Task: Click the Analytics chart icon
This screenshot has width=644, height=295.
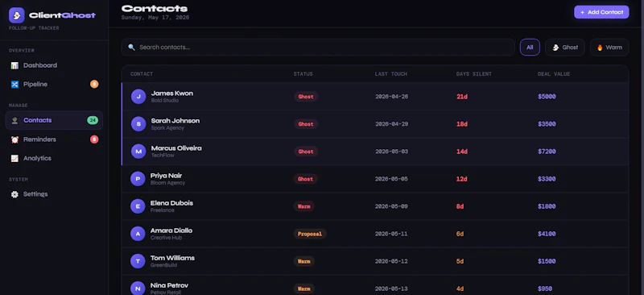Action: tap(14, 159)
